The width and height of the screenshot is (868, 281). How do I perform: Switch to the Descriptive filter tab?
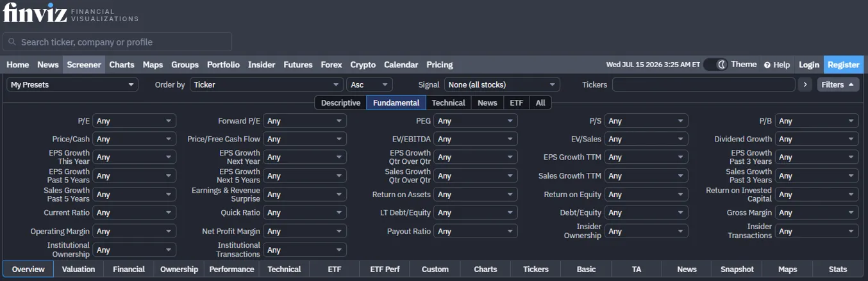(x=340, y=102)
